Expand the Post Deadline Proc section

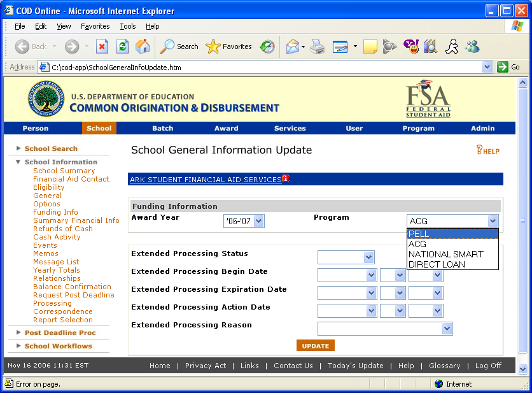tap(60, 332)
